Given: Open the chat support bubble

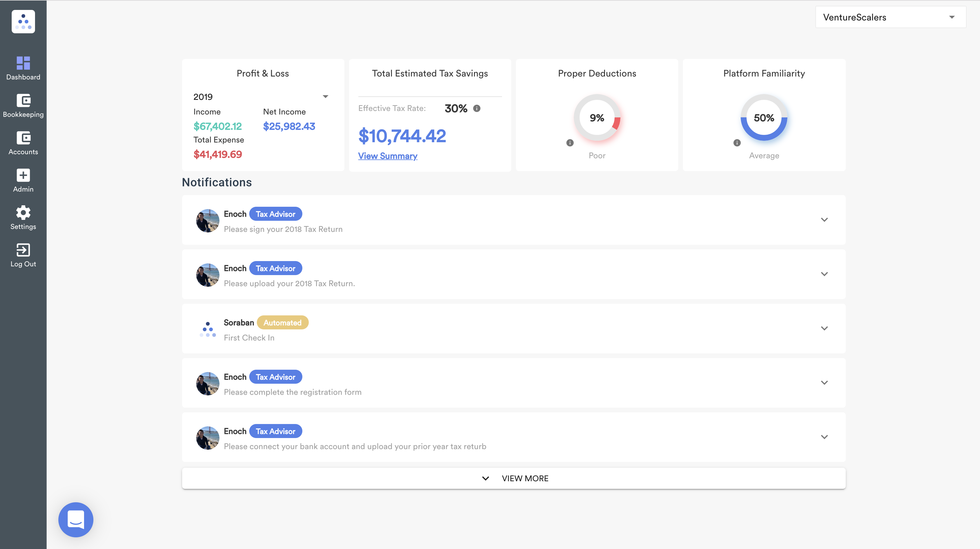Looking at the screenshot, I should pyautogui.click(x=76, y=519).
